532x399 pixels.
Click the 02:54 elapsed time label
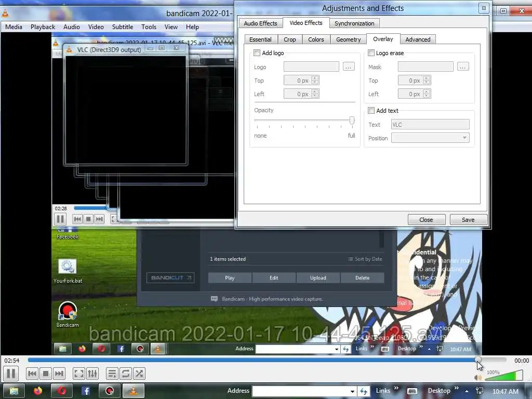(12, 361)
